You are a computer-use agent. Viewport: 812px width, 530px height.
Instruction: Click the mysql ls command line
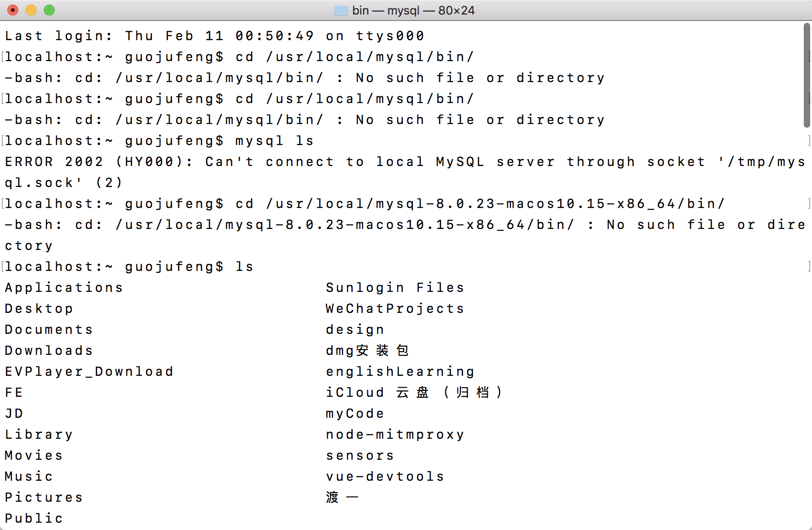159,140
